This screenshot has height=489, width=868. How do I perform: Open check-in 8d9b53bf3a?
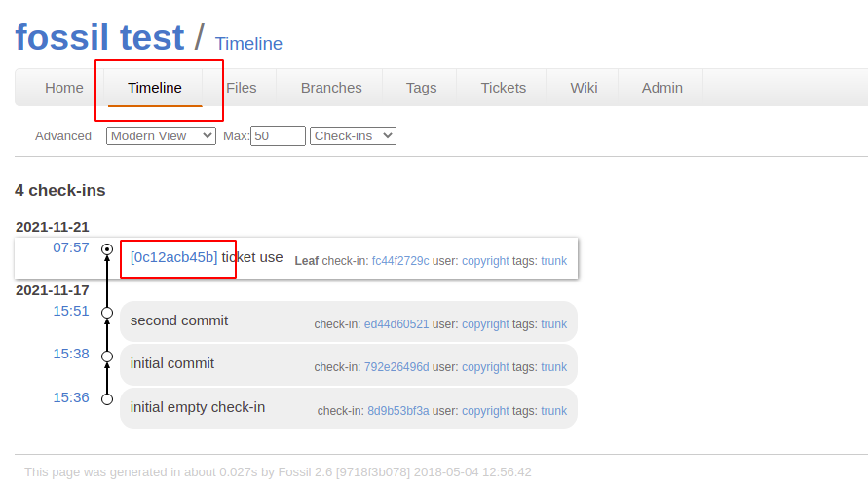click(x=398, y=411)
